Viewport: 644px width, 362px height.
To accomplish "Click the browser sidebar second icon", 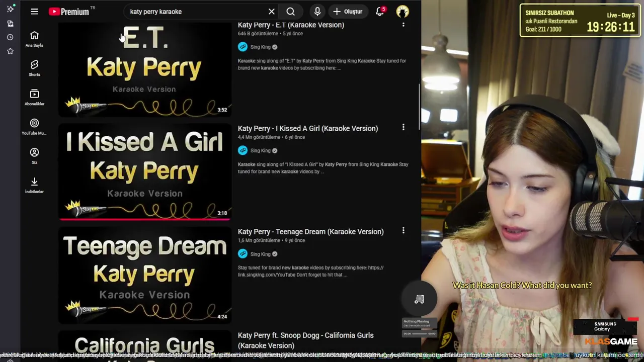I will coord(10,24).
